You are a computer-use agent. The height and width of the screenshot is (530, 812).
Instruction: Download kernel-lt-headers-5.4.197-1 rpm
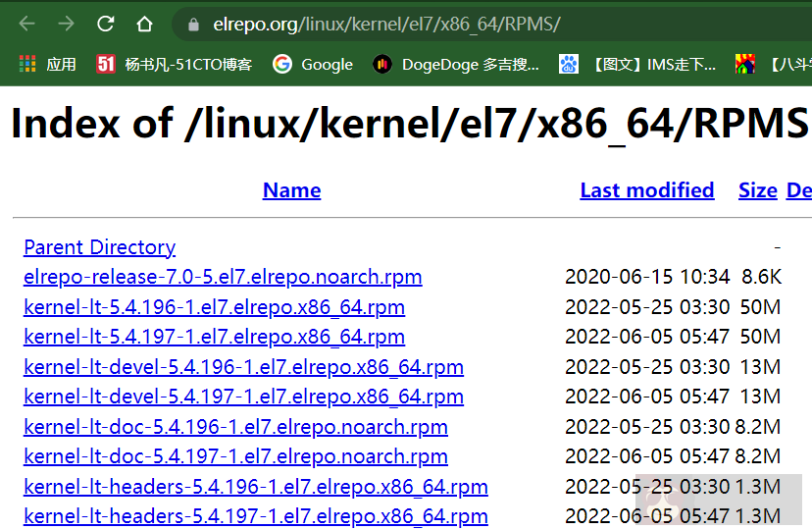pos(256,516)
